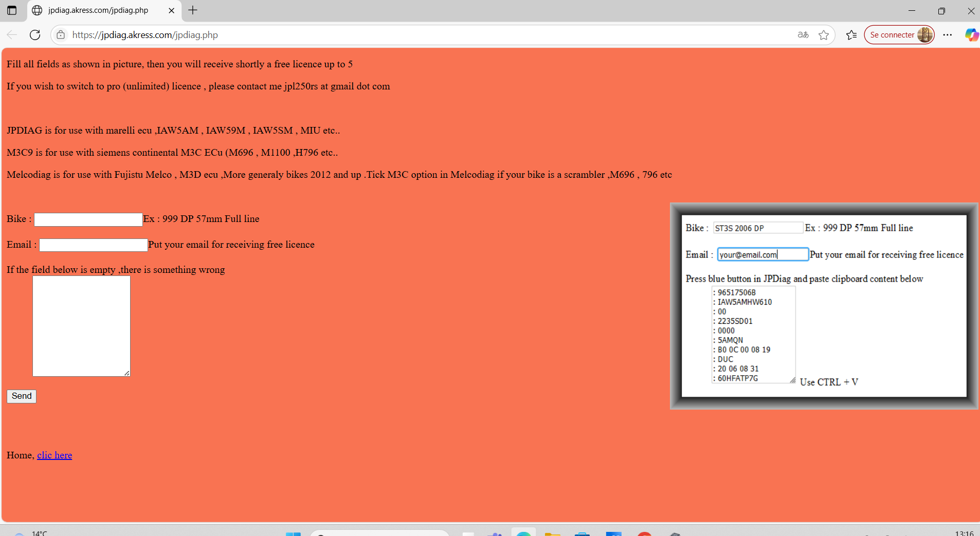Open the tab actions menu icon
This screenshot has height=536, width=980.
tap(12, 10)
